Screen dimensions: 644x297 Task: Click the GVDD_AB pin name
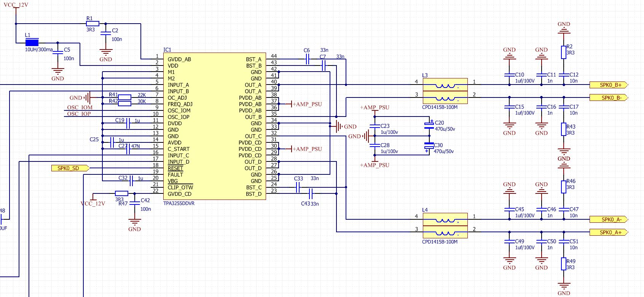coord(179,59)
